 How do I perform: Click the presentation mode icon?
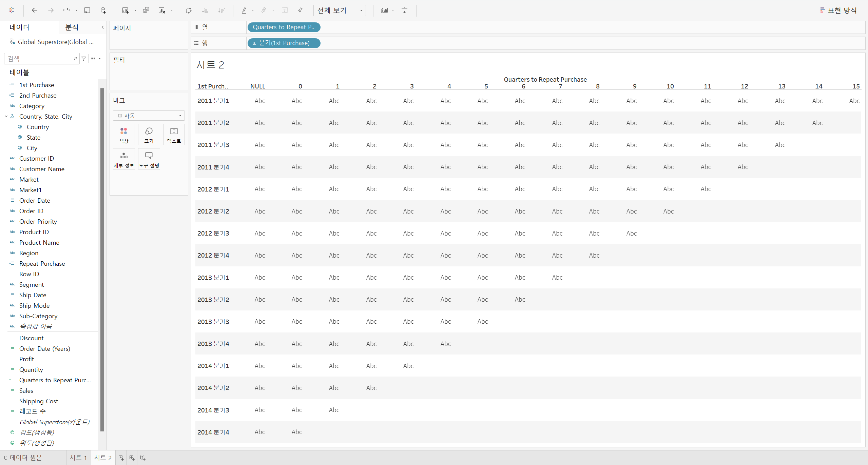pyautogui.click(x=404, y=10)
